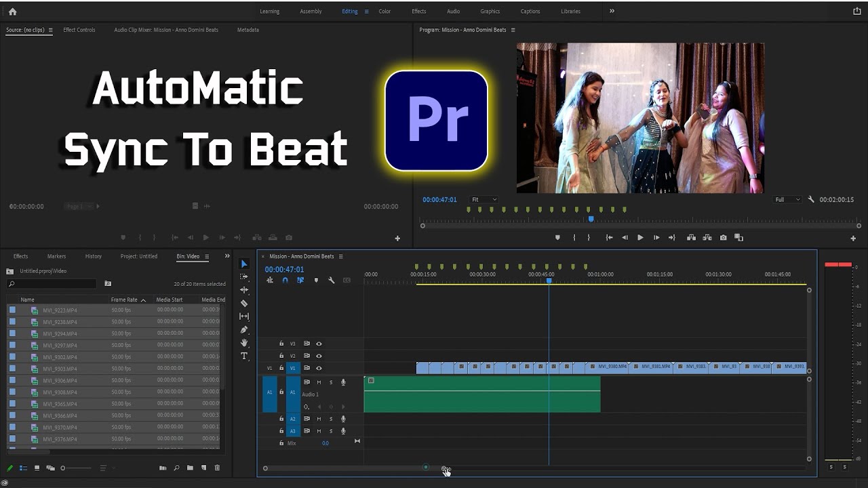
Task: Open Program Monitor settings wrench
Action: (x=811, y=200)
